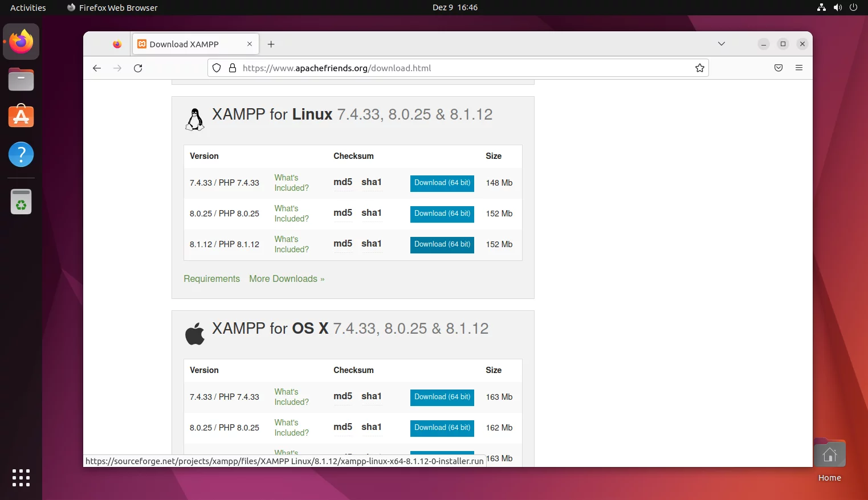Viewport: 868px width, 500px height.
Task: Click the Linux penguin logo
Action: [x=195, y=120]
